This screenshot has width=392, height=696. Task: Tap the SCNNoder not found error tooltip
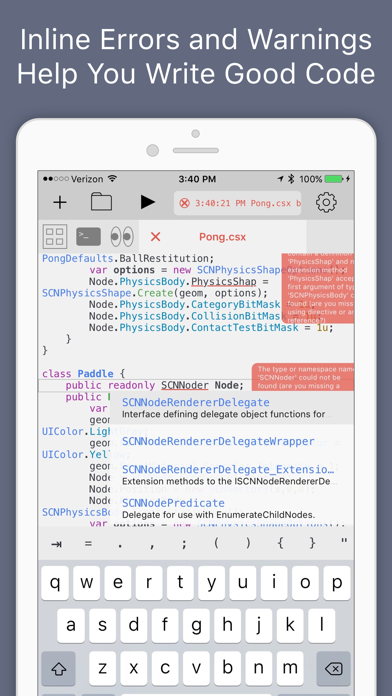tap(303, 377)
